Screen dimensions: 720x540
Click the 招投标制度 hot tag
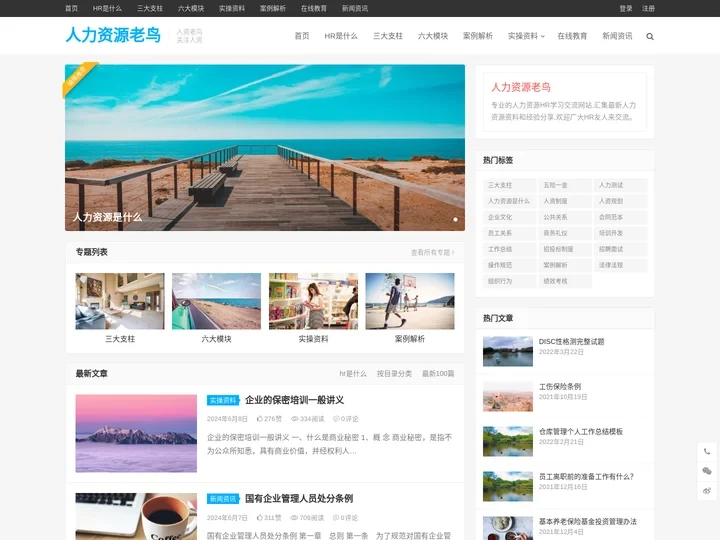(564, 249)
